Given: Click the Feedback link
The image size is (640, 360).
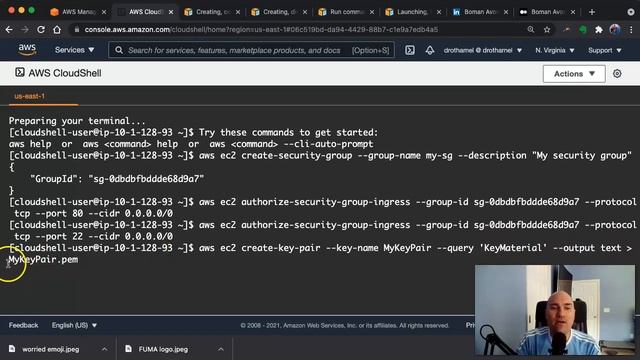Looking at the screenshot, I should click(23, 325).
